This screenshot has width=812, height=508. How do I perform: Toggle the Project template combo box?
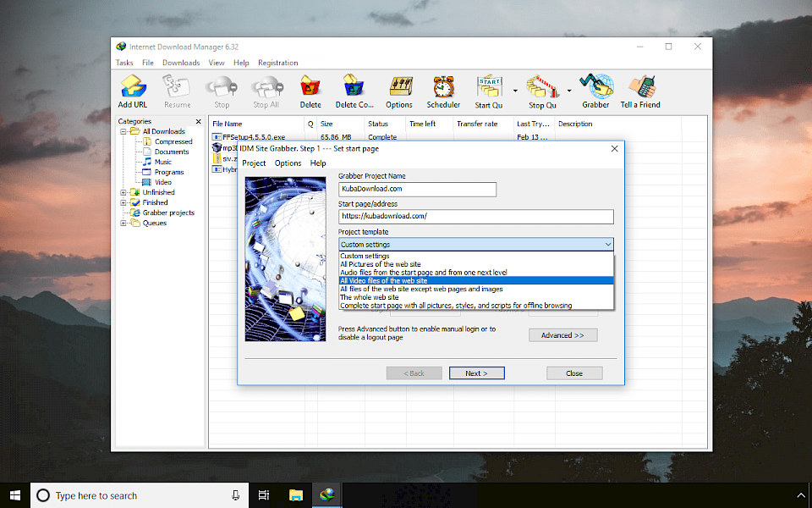[476, 244]
